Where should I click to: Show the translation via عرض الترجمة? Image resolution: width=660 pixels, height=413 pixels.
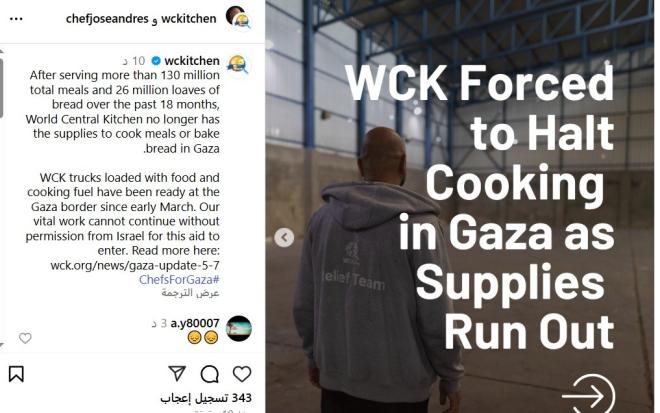190,293
